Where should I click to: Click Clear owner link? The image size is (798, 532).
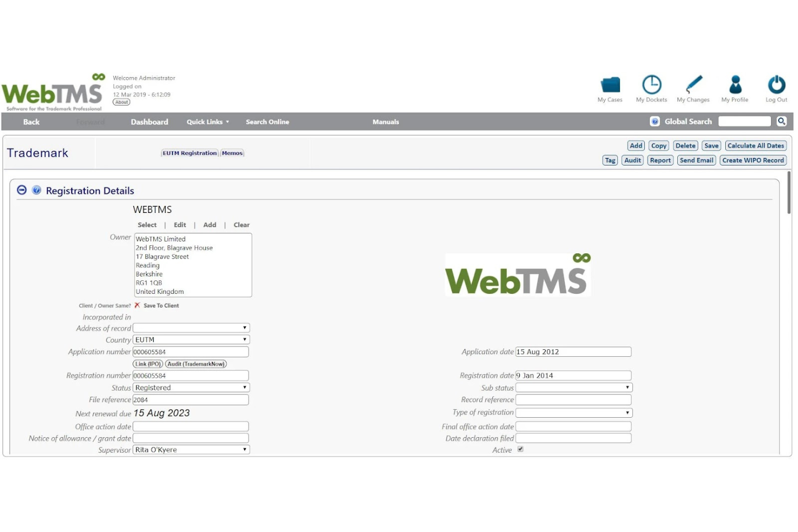241,225
